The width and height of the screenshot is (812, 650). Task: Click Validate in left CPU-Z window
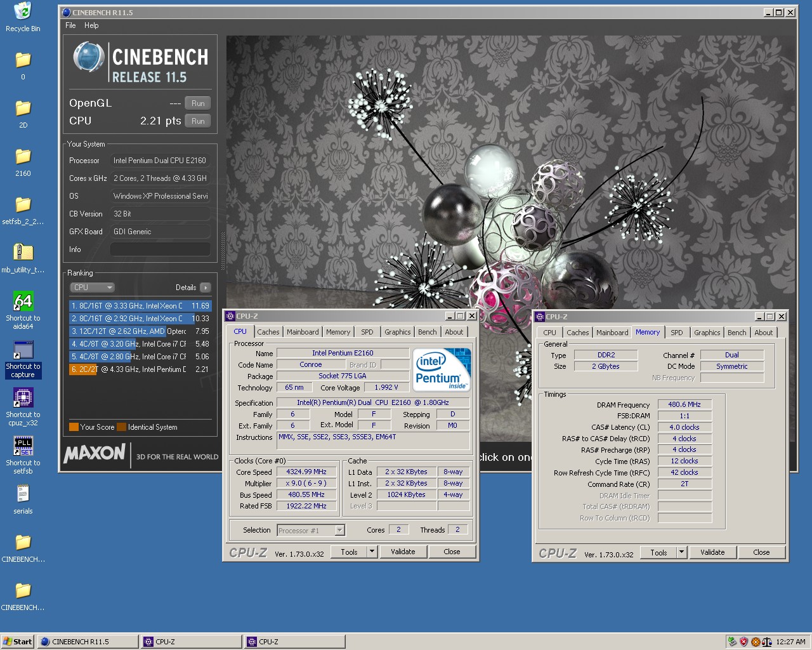tap(403, 552)
